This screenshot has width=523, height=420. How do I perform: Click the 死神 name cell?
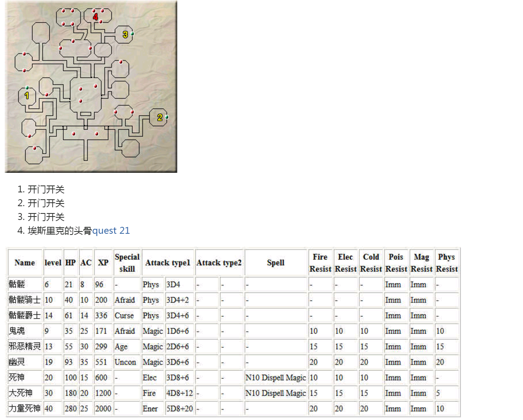[25, 377]
